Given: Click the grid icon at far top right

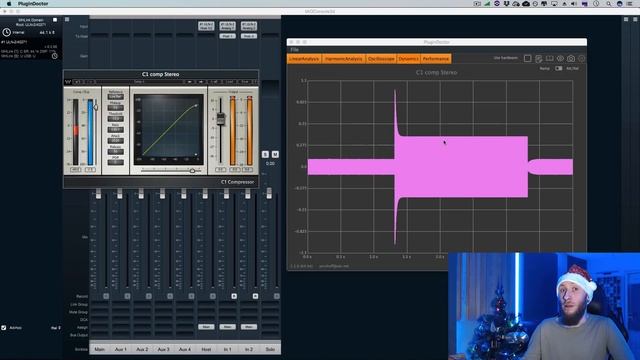Looking at the screenshot, I should (x=636, y=19).
